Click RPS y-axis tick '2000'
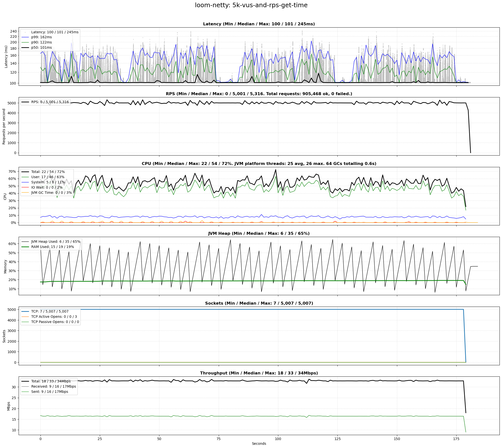The width and height of the screenshot is (502, 448). pos(12,133)
